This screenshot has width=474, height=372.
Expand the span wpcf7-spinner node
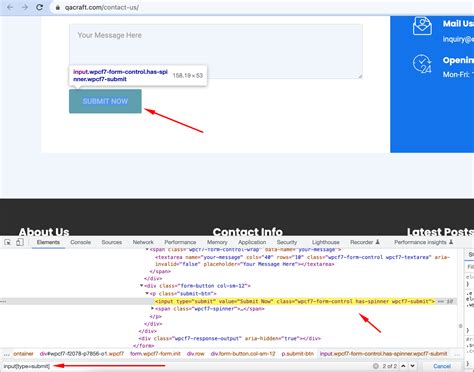(152, 309)
